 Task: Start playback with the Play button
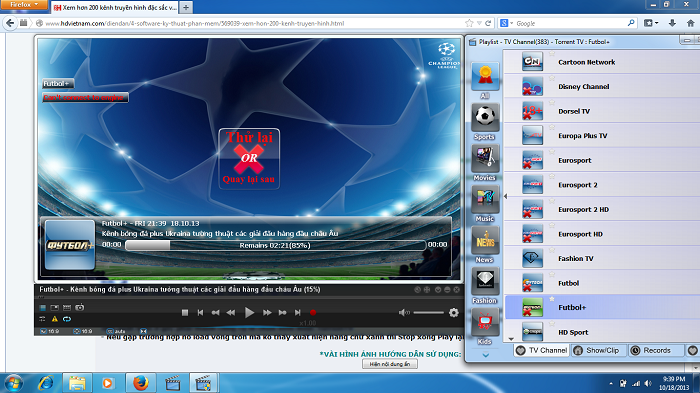coord(249,313)
